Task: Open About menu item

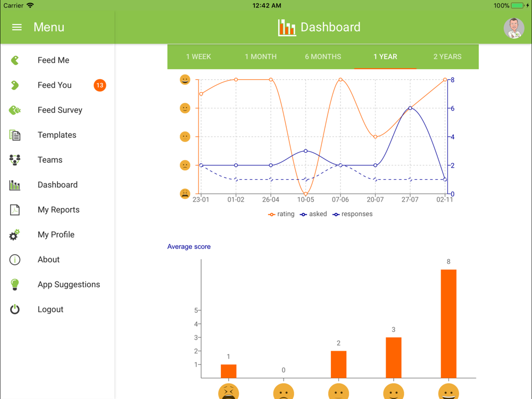Action: (x=57, y=260)
